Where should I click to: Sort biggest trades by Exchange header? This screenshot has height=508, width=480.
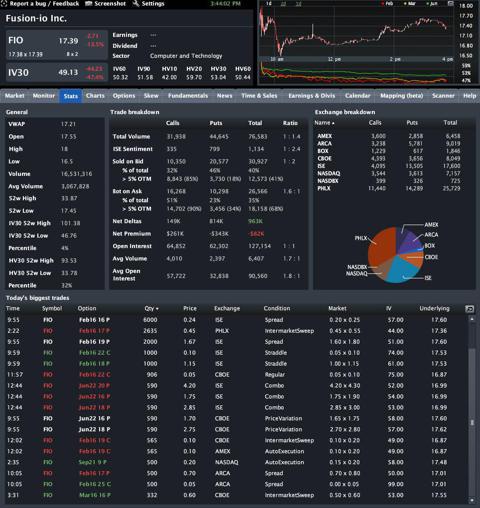click(x=227, y=308)
